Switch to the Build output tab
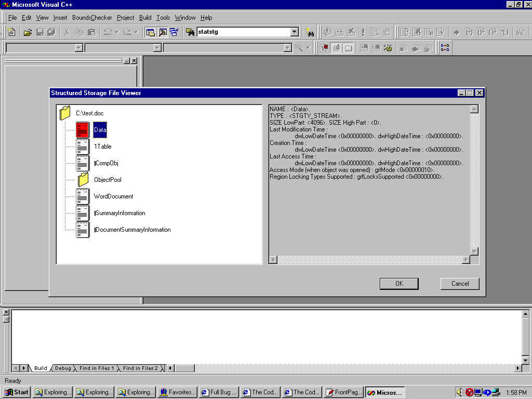The image size is (532, 399). [41, 368]
